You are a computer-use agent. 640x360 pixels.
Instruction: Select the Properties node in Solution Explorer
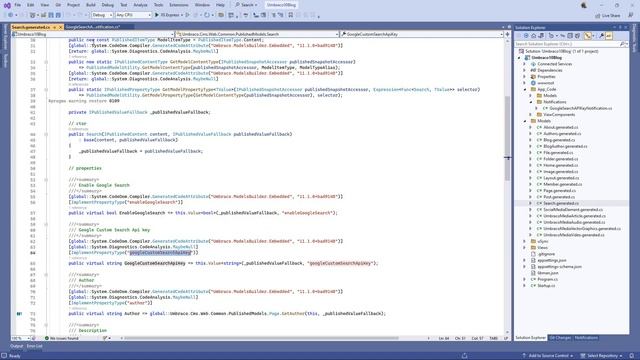coord(546,77)
